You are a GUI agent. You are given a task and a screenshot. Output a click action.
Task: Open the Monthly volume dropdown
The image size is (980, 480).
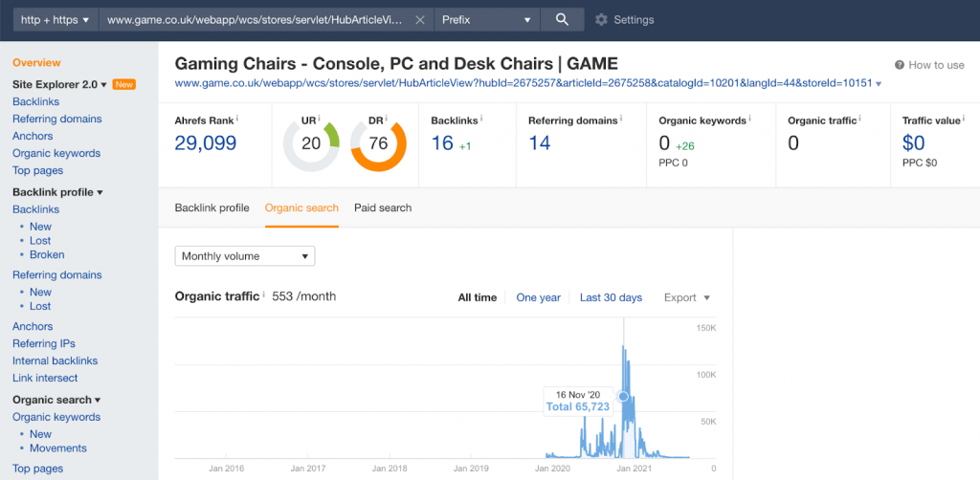[x=245, y=256]
